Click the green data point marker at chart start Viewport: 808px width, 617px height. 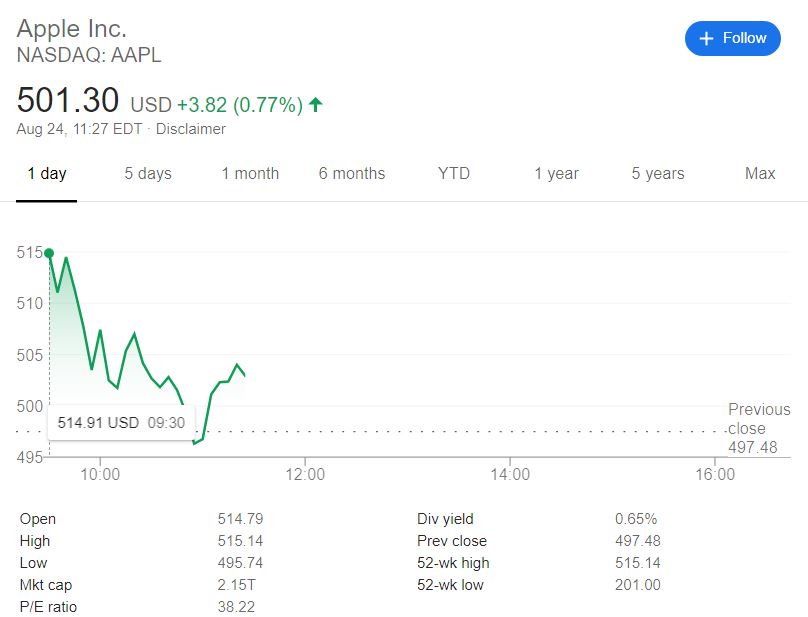[x=49, y=253]
